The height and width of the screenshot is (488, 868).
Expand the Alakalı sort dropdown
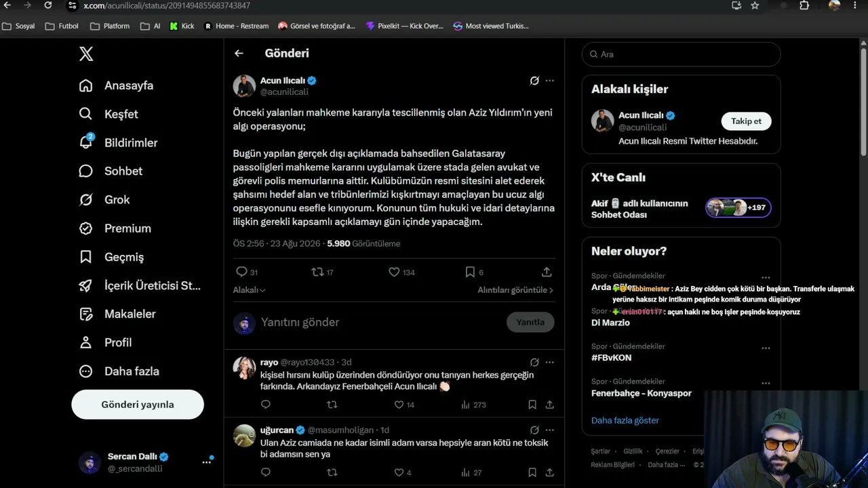(x=250, y=290)
